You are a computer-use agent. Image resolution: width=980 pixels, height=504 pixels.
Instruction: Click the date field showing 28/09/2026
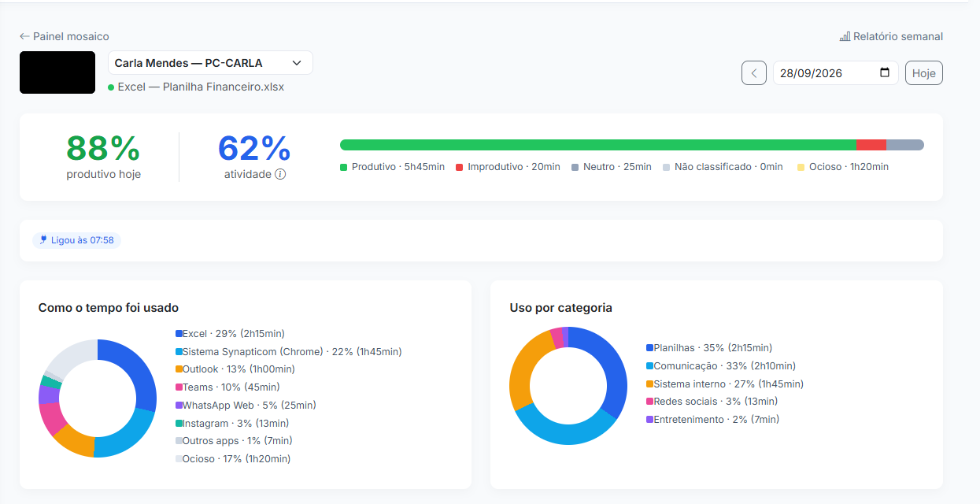pos(836,73)
